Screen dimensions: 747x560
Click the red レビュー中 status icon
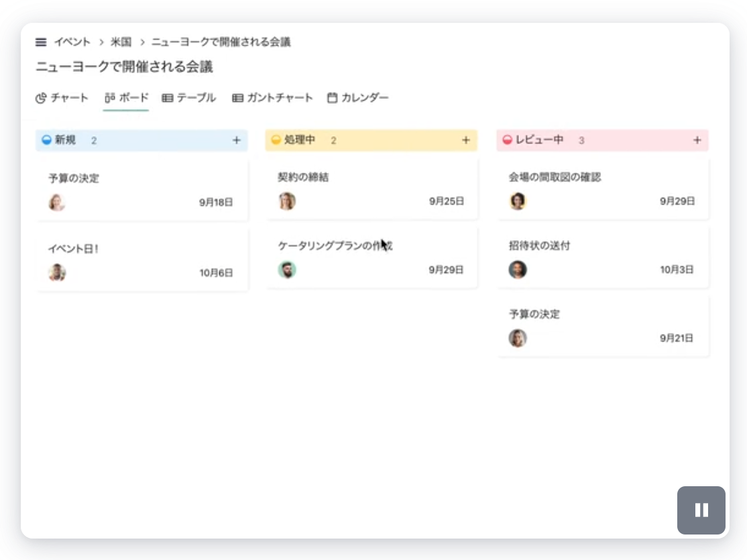[x=507, y=140]
